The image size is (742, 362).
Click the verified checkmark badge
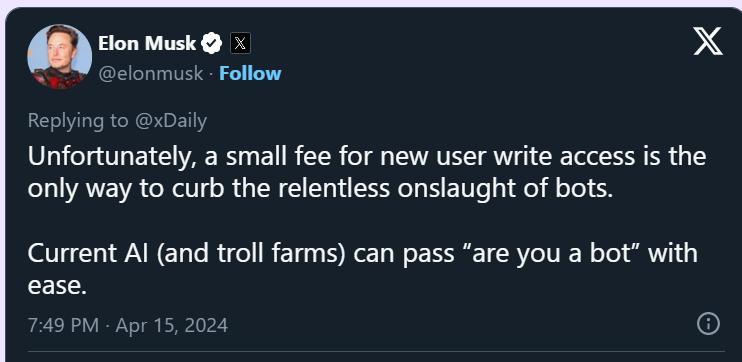coord(212,44)
